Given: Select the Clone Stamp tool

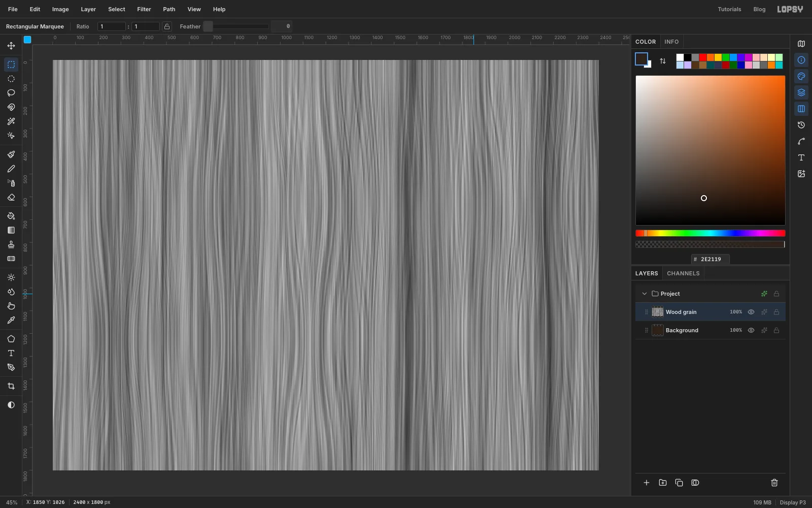Looking at the screenshot, I should coord(11,244).
